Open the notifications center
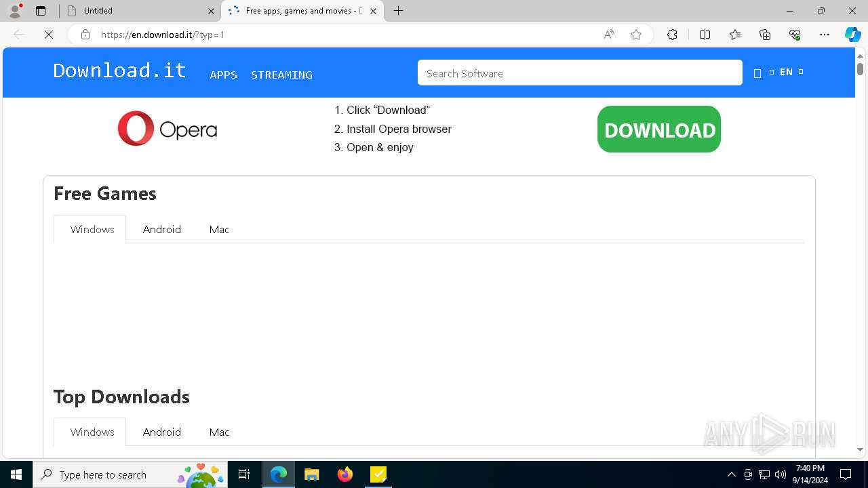This screenshot has width=868, height=488. coord(846,474)
